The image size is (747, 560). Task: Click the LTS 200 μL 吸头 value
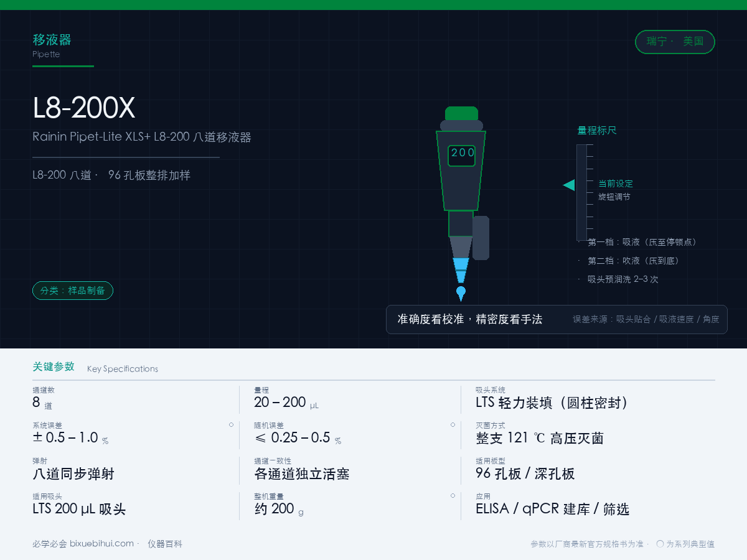[79, 509]
